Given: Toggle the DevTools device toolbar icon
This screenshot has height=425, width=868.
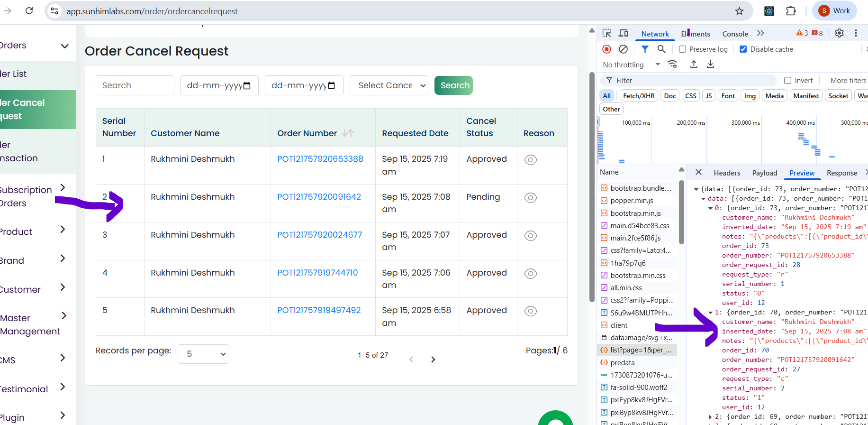Looking at the screenshot, I should tap(624, 33).
